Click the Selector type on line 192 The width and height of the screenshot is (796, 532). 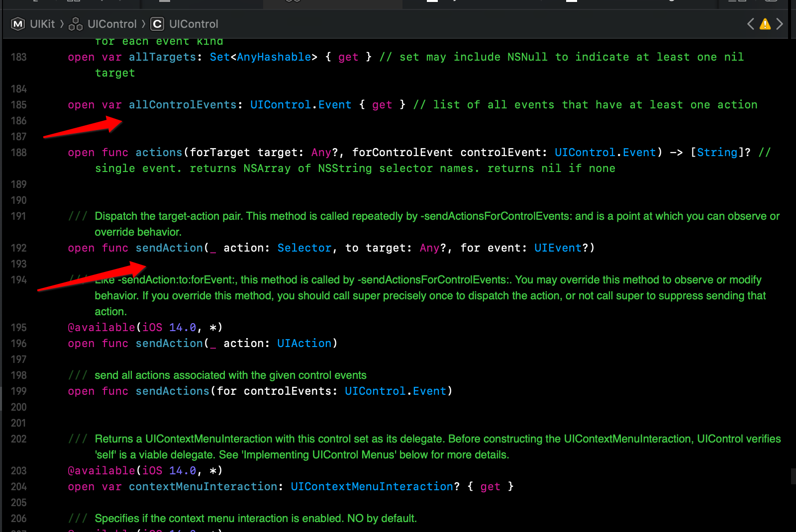[304, 248]
